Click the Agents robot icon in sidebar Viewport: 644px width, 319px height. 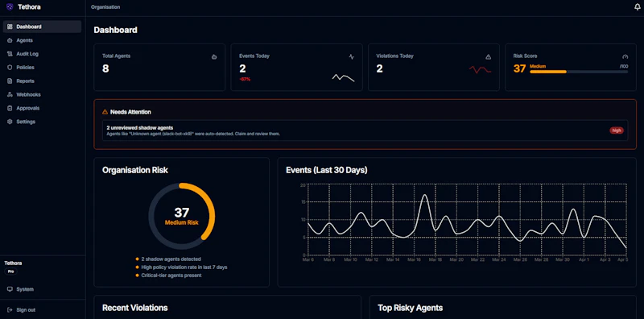[10, 40]
